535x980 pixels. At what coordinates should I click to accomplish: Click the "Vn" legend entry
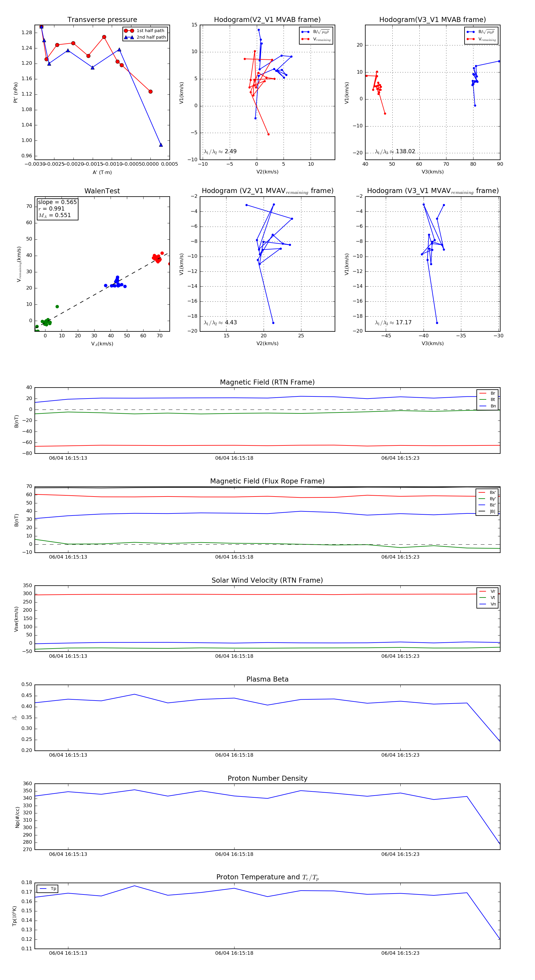[x=487, y=604]
